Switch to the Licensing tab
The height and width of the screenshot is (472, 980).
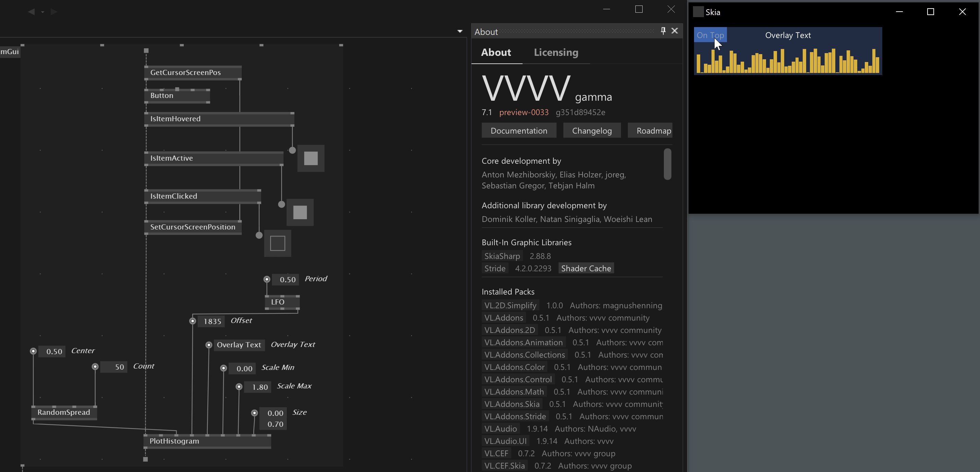(556, 52)
